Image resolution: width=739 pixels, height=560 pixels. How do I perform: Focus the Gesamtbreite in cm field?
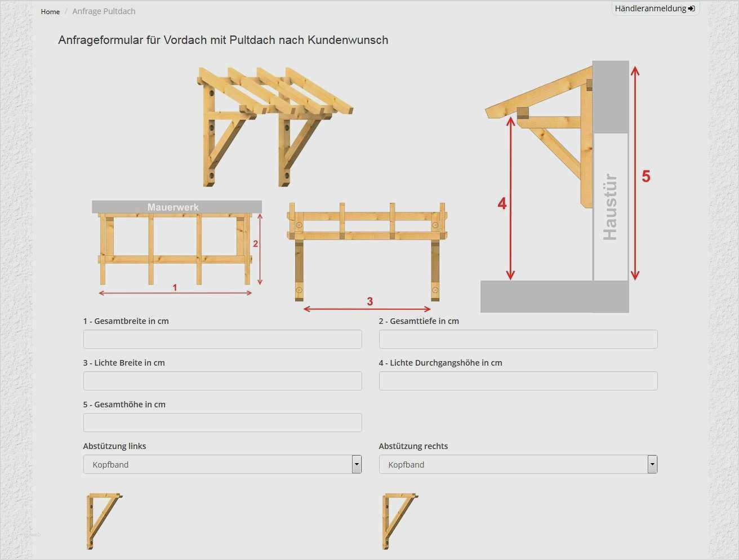tap(222, 339)
